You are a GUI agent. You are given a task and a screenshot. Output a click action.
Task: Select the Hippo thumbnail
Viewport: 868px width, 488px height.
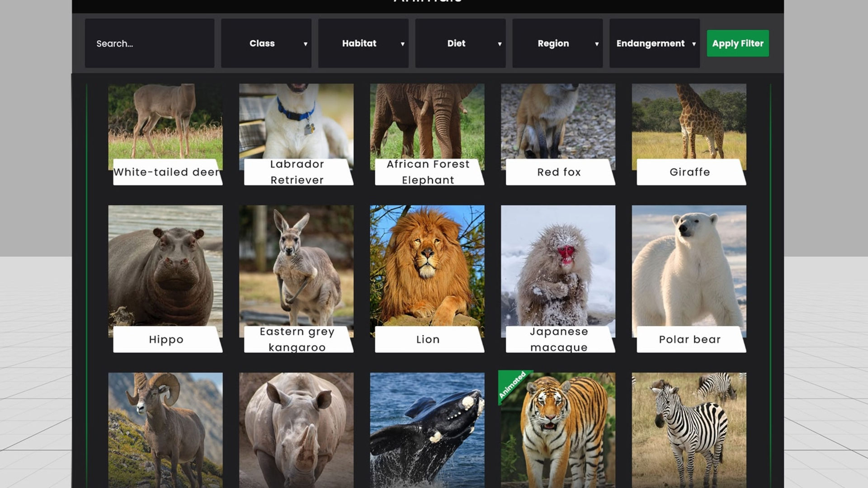click(x=165, y=279)
